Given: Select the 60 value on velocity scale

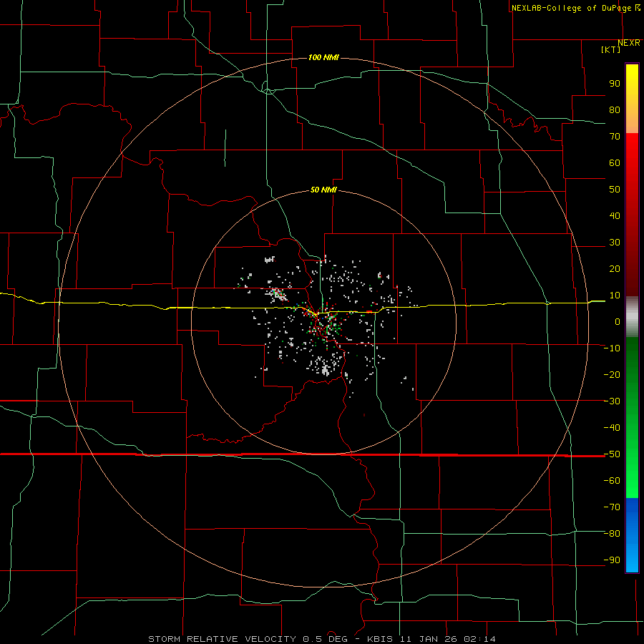Looking at the screenshot, I should coord(615,162).
